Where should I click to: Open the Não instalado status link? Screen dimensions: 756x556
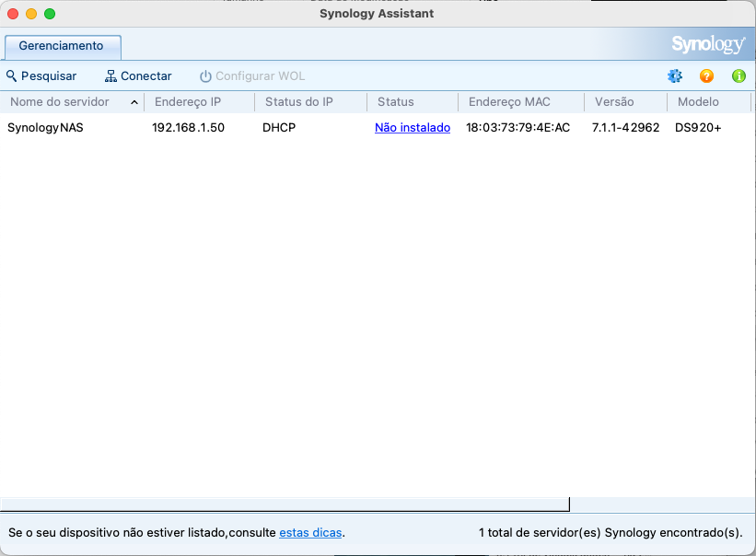tap(413, 128)
